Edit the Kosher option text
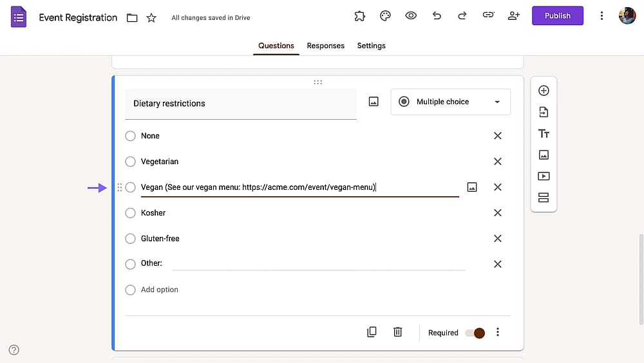Image resolution: width=644 pixels, height=363 pixels. (153, 212)
